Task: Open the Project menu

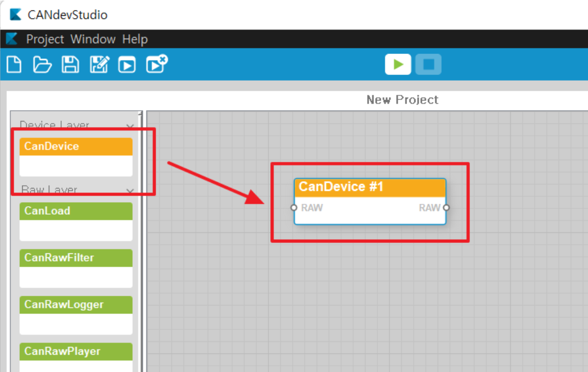Action: click(45, 39)
